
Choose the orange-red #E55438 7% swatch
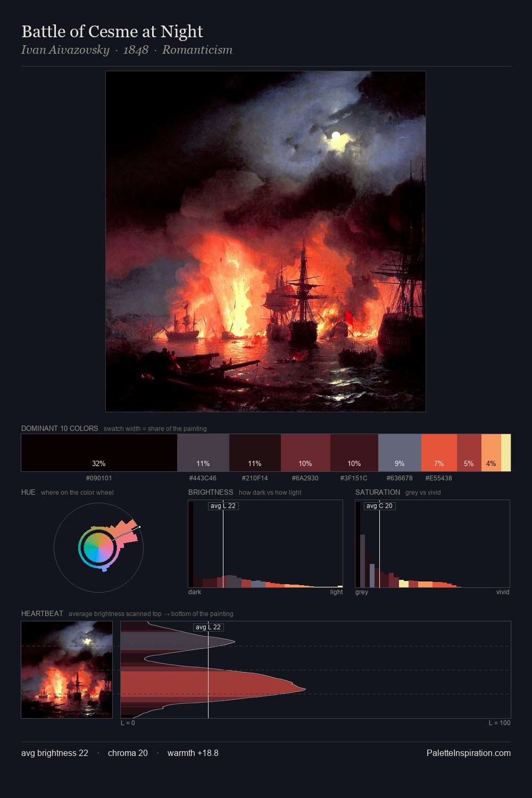point(439,453)
